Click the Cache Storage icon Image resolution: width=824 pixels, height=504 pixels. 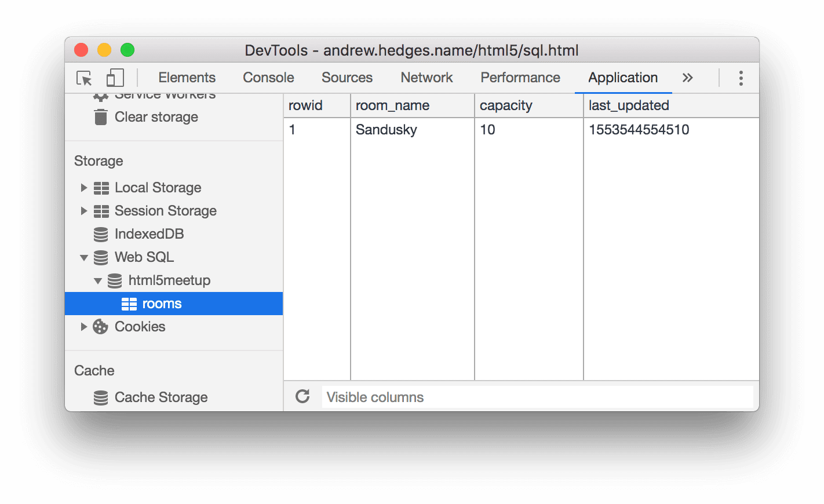101,397
